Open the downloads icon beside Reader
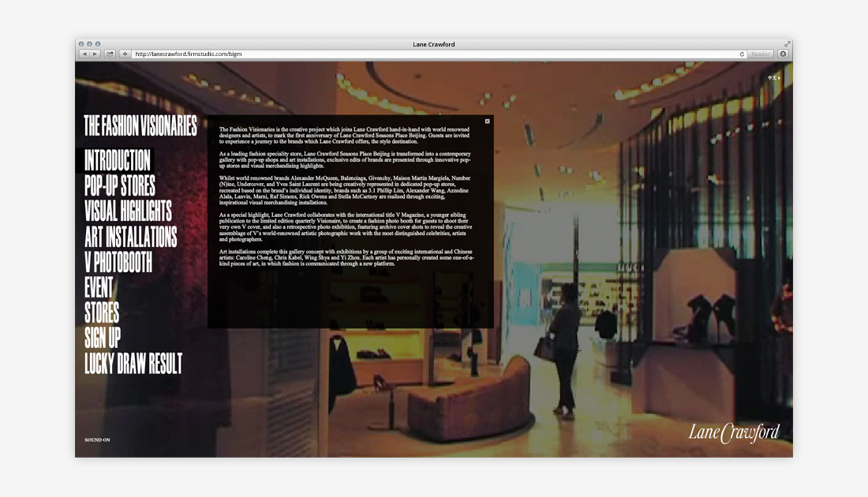This screenshot has width=868, height=497. [x=783, y=54]
